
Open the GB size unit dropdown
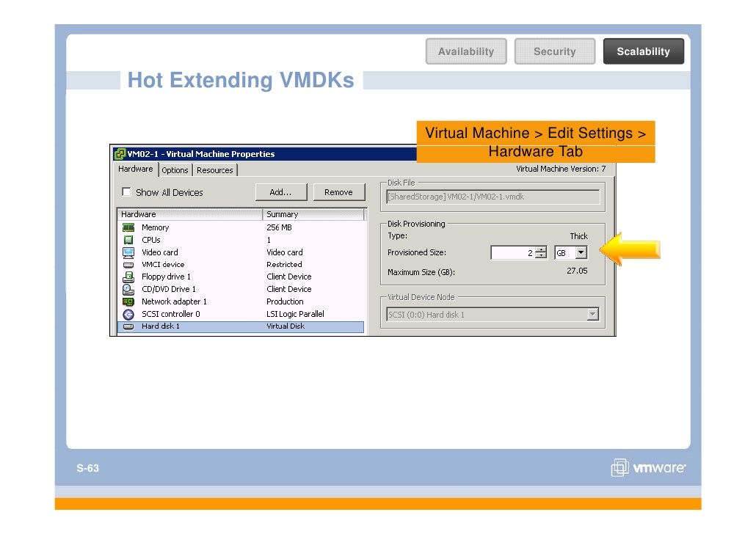pyautogui.click(x=581, y=252)
